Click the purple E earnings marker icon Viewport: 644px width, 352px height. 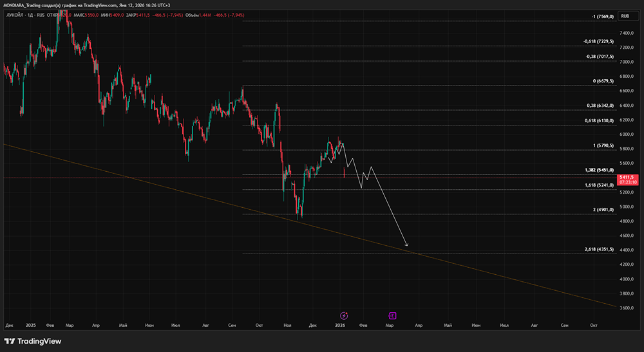[x=392, y=315]
